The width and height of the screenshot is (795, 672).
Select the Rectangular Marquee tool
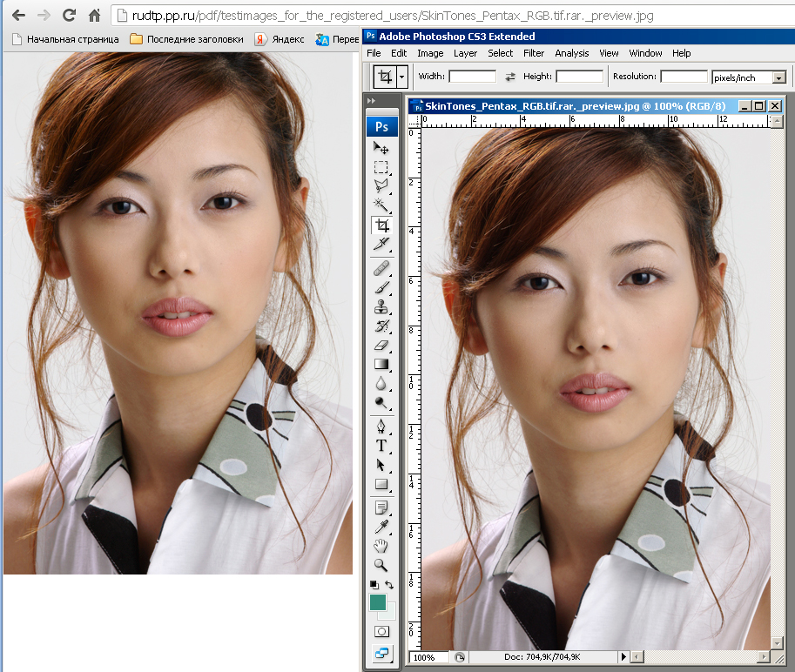(x=381, y=167)
